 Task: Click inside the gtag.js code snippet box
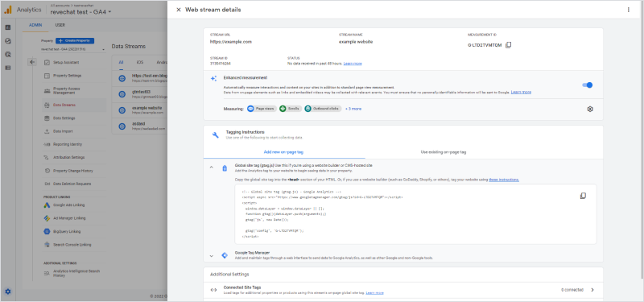click(x=415, y=214)
